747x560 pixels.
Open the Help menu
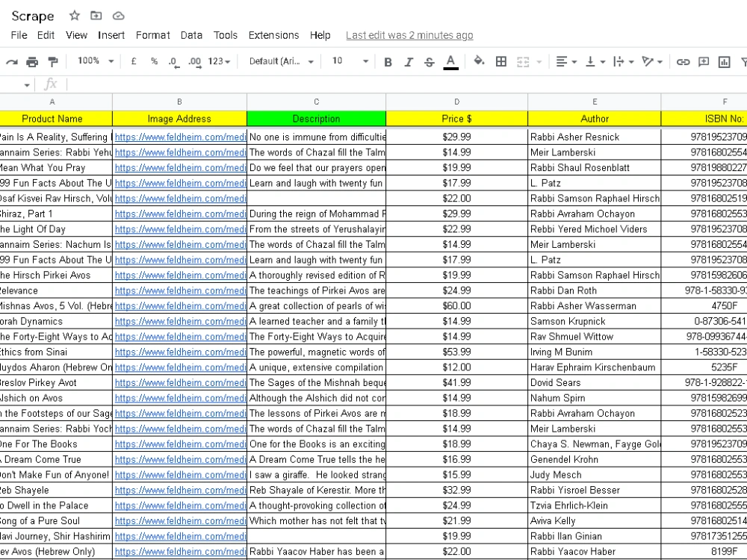[320, 35]
